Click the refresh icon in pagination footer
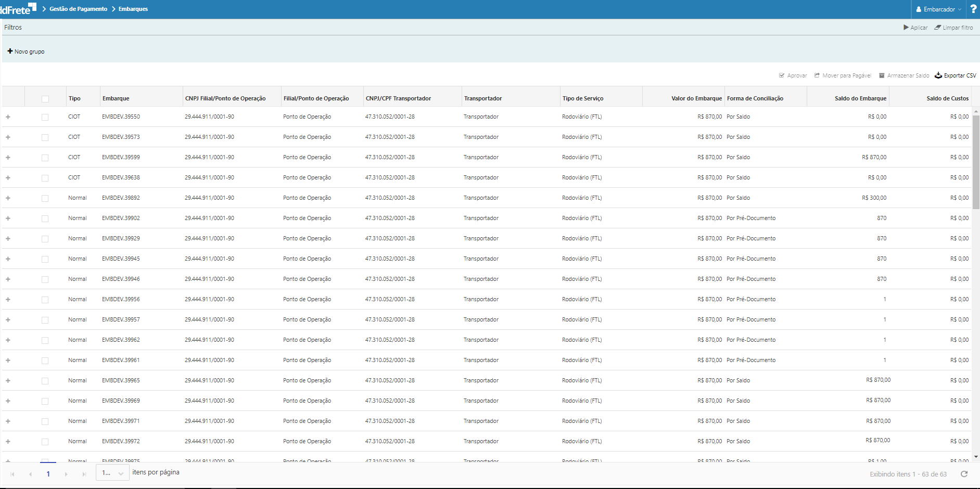The width and height of the screenshot is (980, 489). coord(964,474)
